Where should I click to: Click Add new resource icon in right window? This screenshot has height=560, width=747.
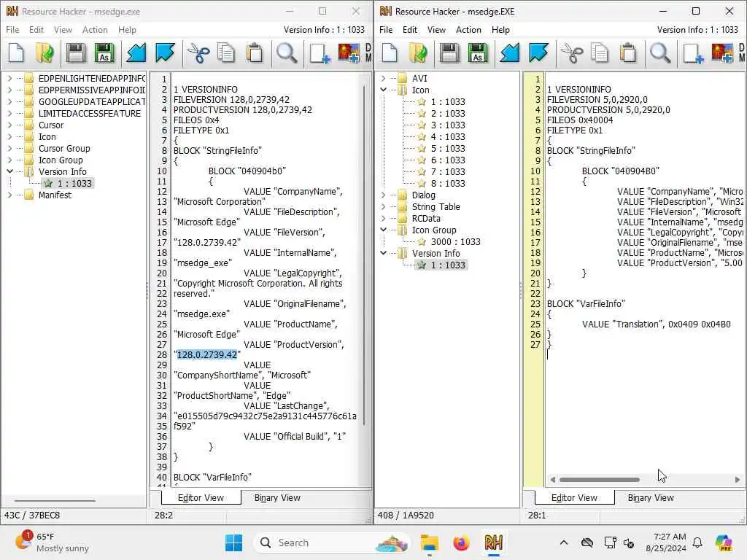coord(693,52)
